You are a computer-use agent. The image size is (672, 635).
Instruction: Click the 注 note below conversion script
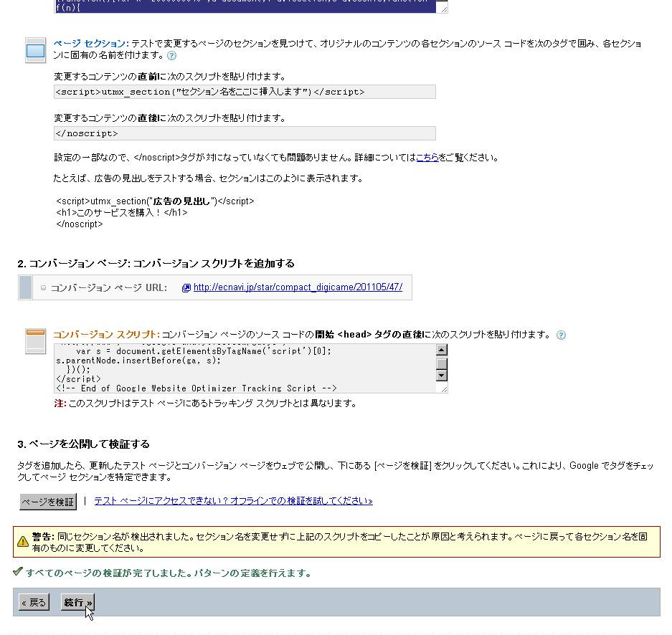coord(205,404)
